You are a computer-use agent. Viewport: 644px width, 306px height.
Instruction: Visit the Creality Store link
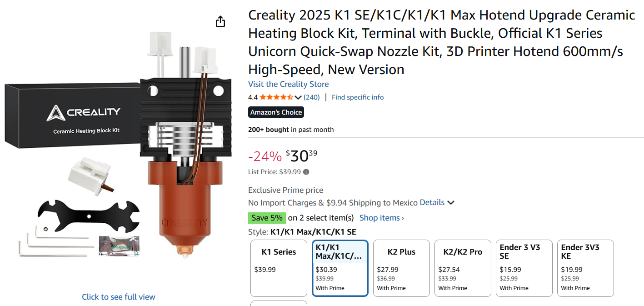point(288,84)
